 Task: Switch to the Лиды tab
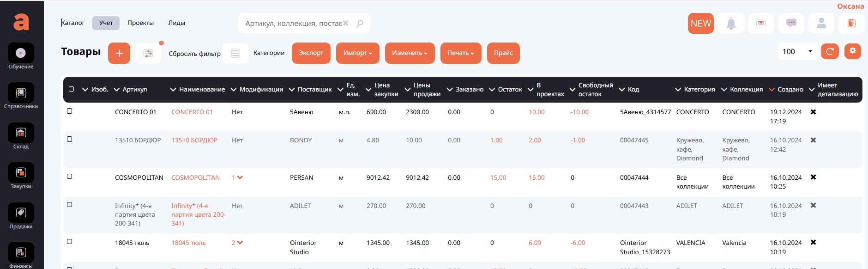[176, 23]
